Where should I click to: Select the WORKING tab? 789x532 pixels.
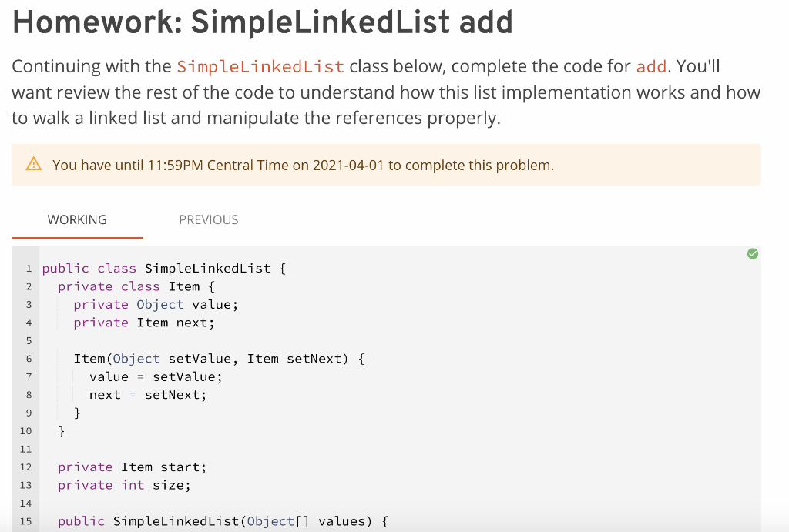point(77,219)
